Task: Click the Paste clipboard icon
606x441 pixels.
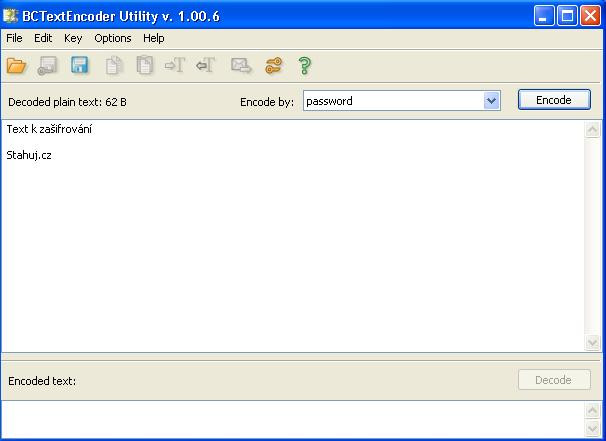Action: 145,65
